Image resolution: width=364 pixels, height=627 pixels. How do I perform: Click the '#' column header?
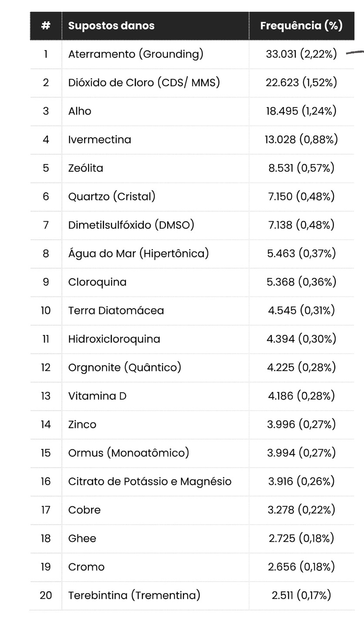[46, 26]
